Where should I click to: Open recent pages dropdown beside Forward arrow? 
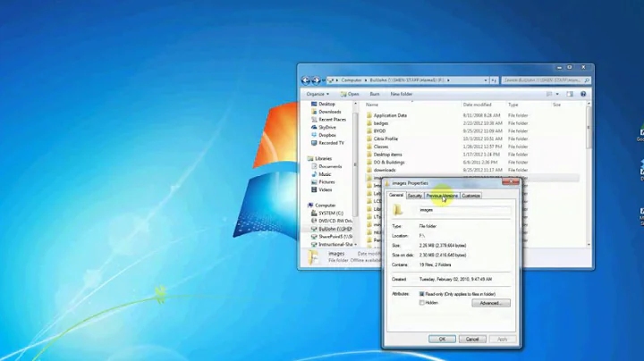tap(323, 80)
